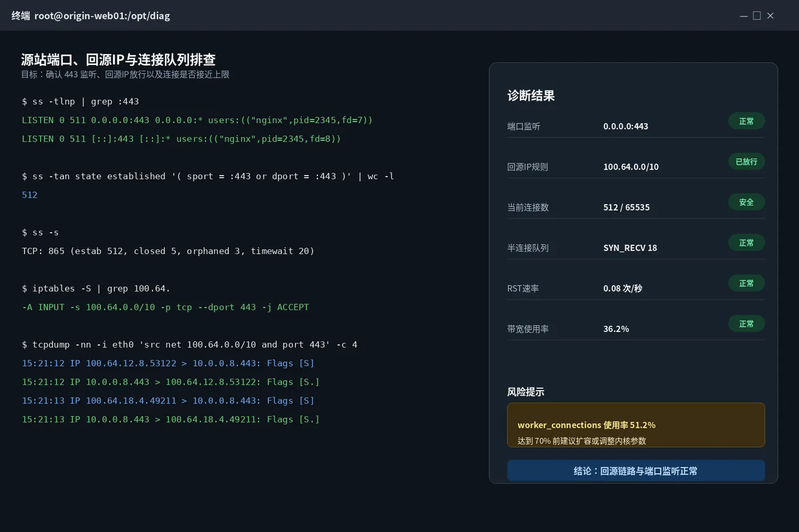
Task: Click the ss -tan state established command
Action: (x=208, y=176)
